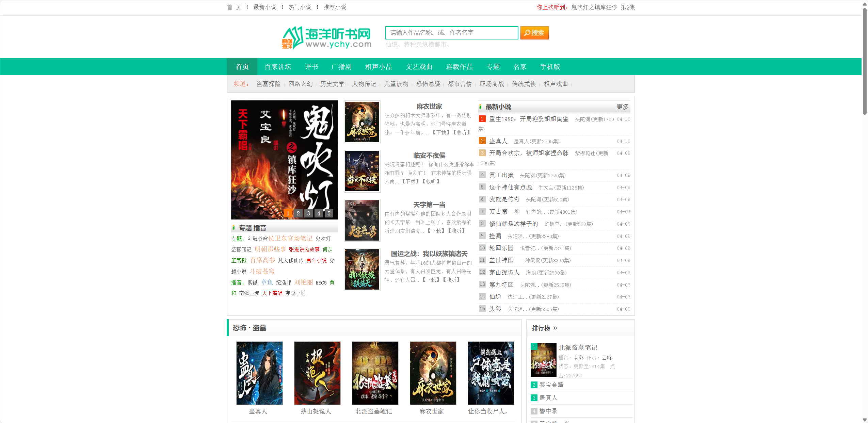Open the 临安不夜侯 cover thumbnail

pos(362,171)
